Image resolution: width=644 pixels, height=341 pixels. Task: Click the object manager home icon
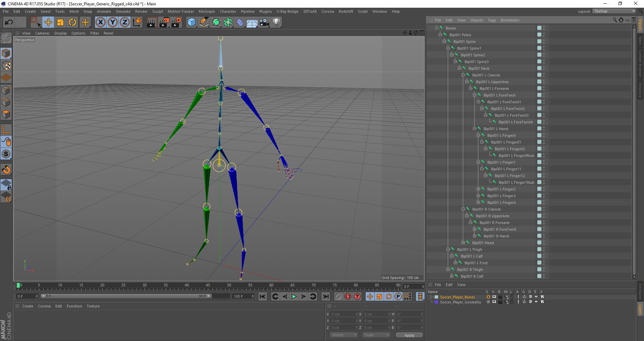coord(621,20)
